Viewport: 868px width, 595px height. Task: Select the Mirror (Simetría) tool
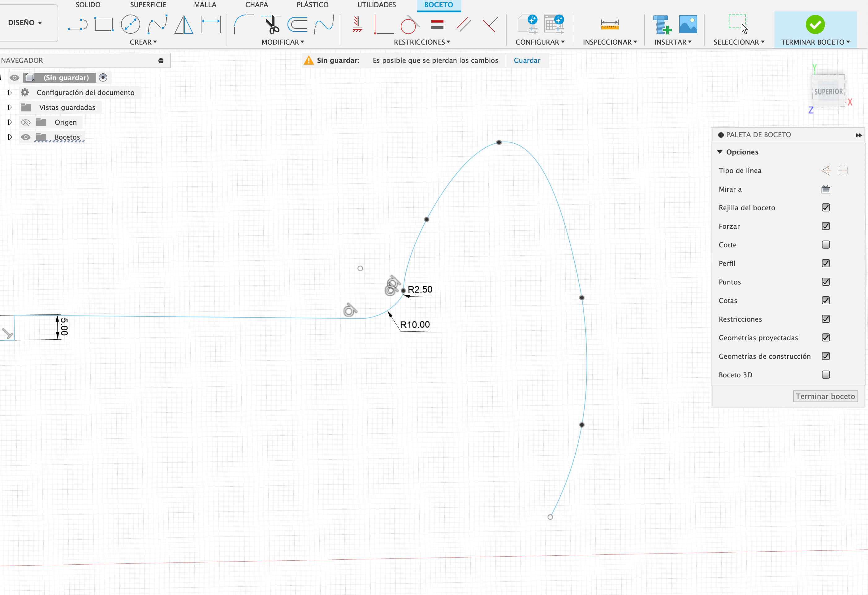[184, 25]
